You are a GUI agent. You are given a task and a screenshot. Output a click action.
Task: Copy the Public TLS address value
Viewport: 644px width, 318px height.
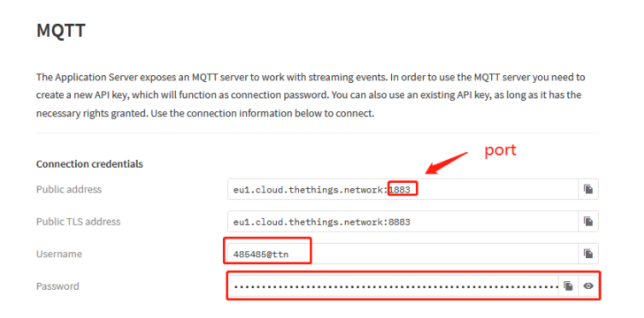[588, 221]
